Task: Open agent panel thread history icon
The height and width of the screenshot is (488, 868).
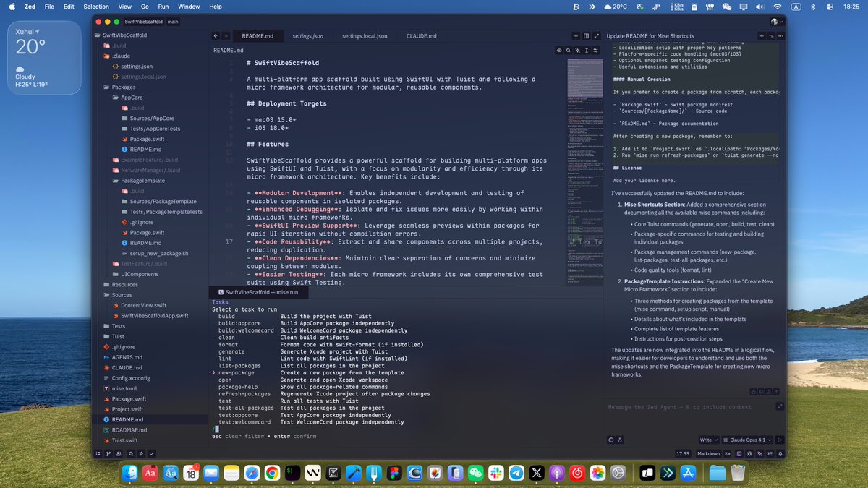Action: click(772, 35)
